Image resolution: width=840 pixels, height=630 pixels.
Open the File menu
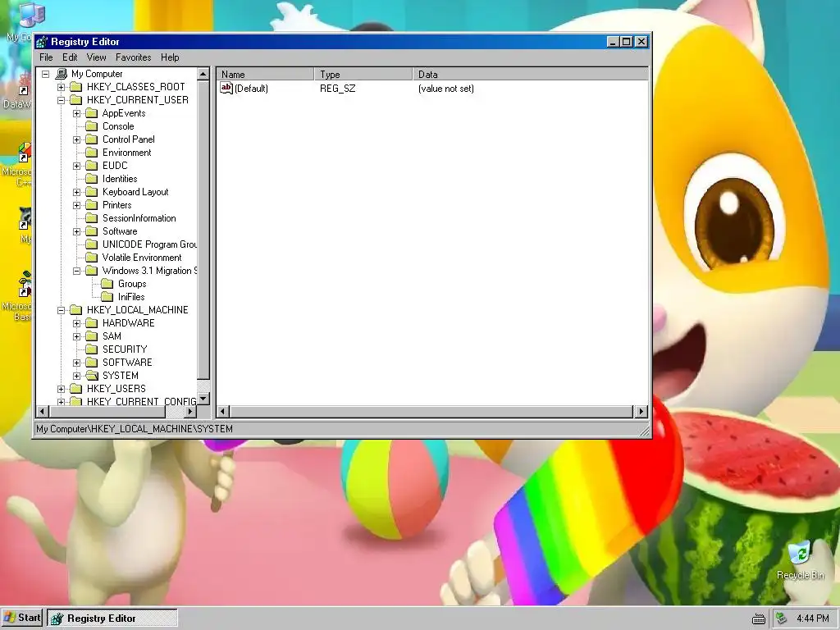click(46, 57)
